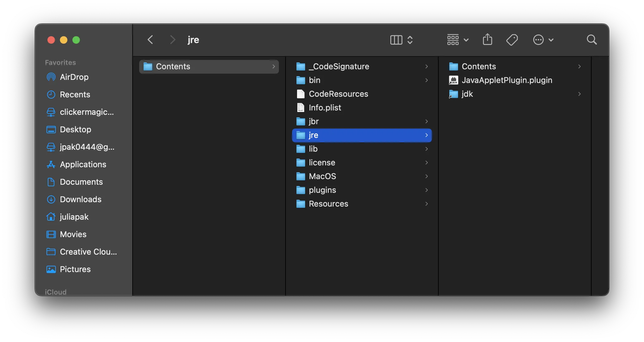Select the JavaAppletPlugin.plugin file

(x=507, y=80)
